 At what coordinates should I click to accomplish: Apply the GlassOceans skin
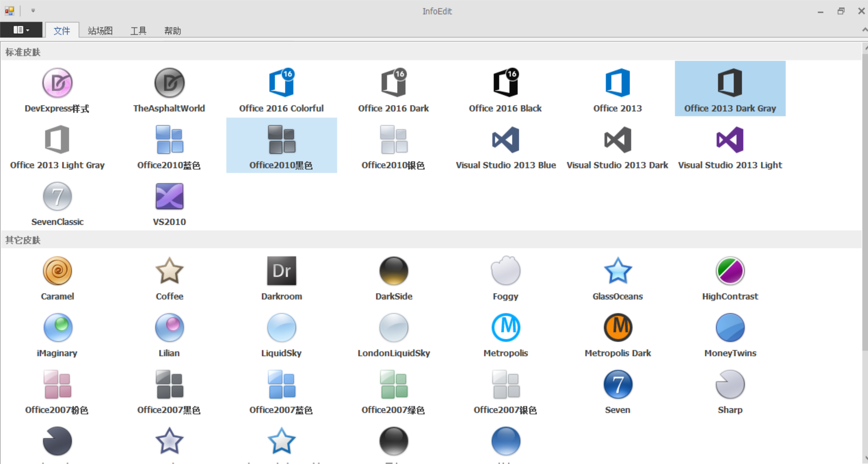[x=618, y=277]
